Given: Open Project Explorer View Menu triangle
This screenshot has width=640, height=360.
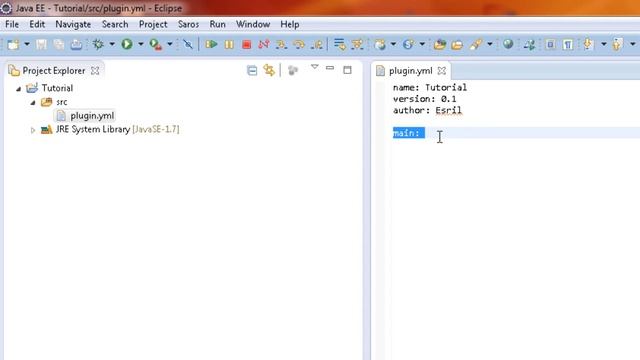Looking at the screenshot, I should pyautogui.click(x=314, y=67).
